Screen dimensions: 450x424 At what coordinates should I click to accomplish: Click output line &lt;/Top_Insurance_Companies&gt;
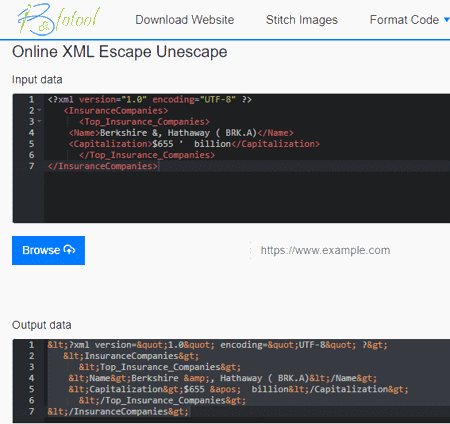pos(162,400)
